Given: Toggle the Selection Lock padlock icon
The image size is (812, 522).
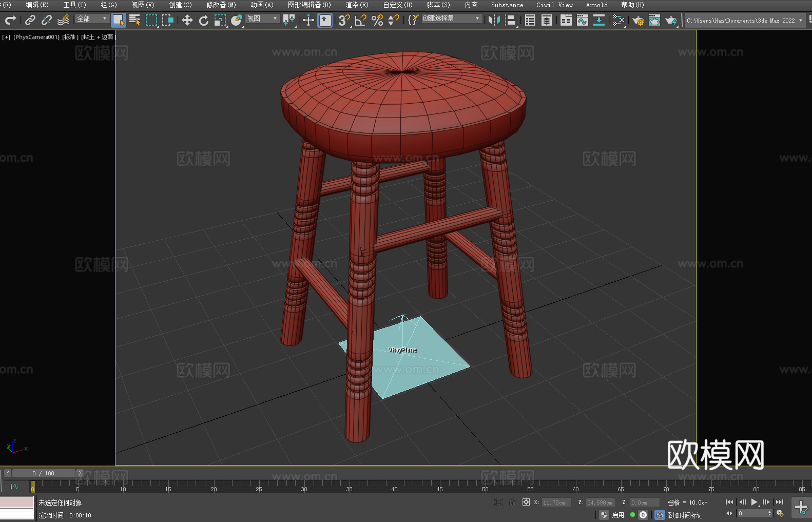Looking at the screenshot, I should point(512,502).
